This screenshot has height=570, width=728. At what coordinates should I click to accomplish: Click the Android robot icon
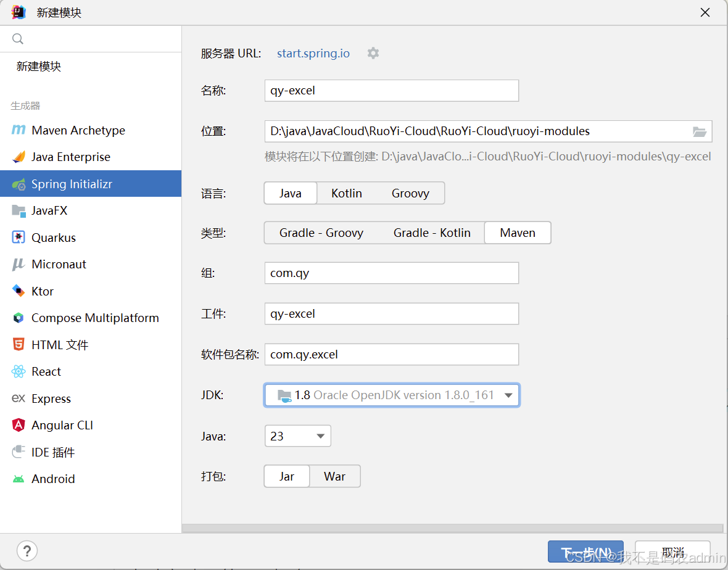(x=18, y=479)
